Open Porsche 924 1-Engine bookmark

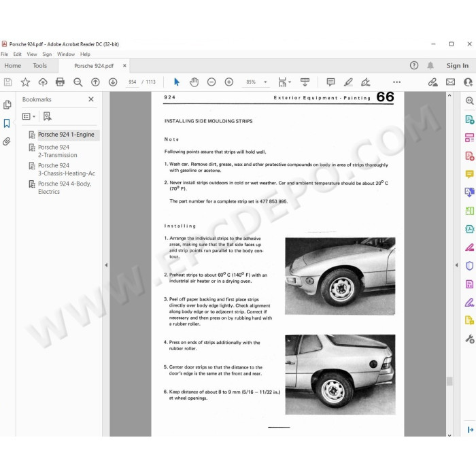coord(66,135)
